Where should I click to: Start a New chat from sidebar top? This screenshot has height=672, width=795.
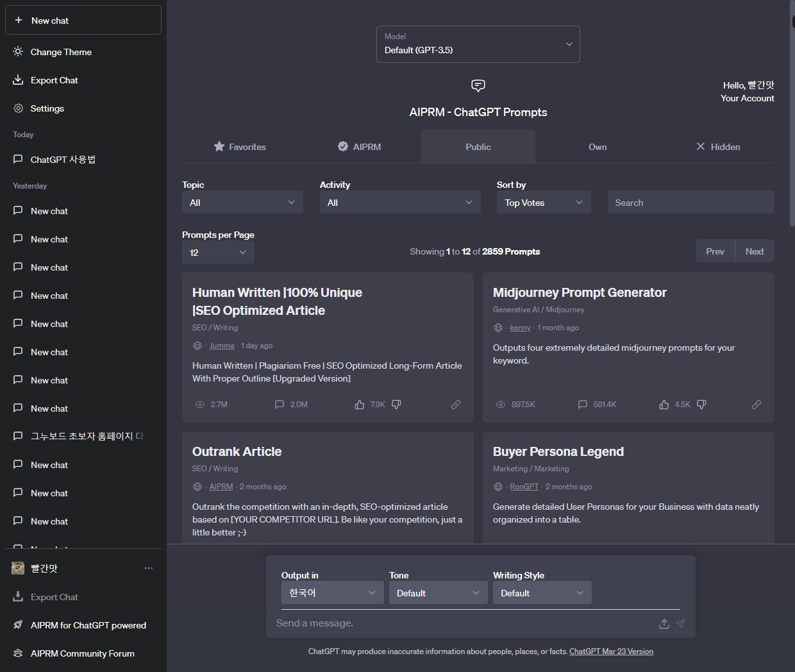click(x=83, y=21)
